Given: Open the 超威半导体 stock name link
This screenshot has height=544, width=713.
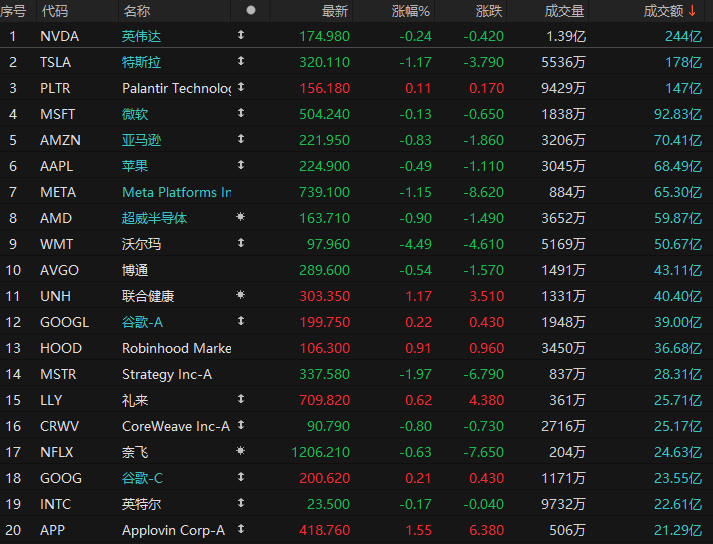Looking at the screenshot, I should coord(154,218).
